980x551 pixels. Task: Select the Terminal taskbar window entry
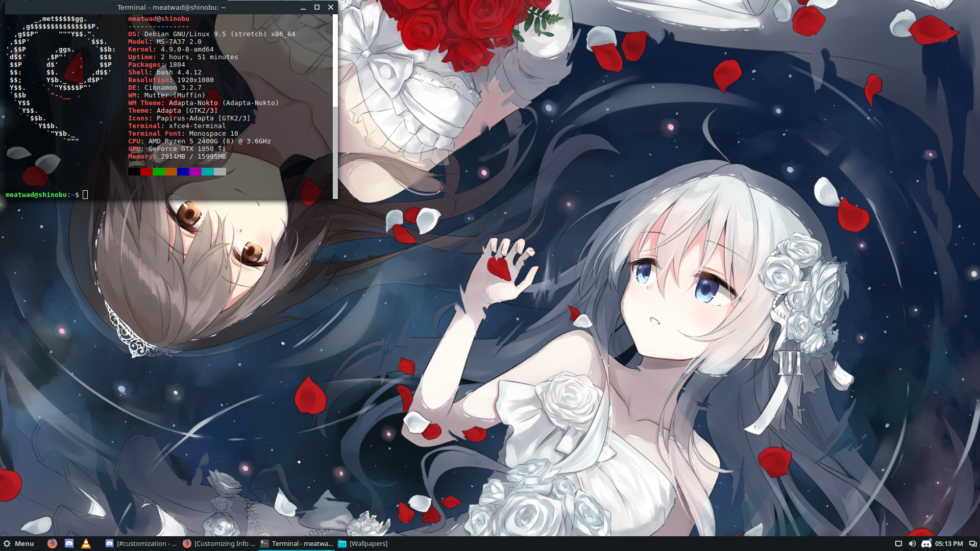pos(297,543)
